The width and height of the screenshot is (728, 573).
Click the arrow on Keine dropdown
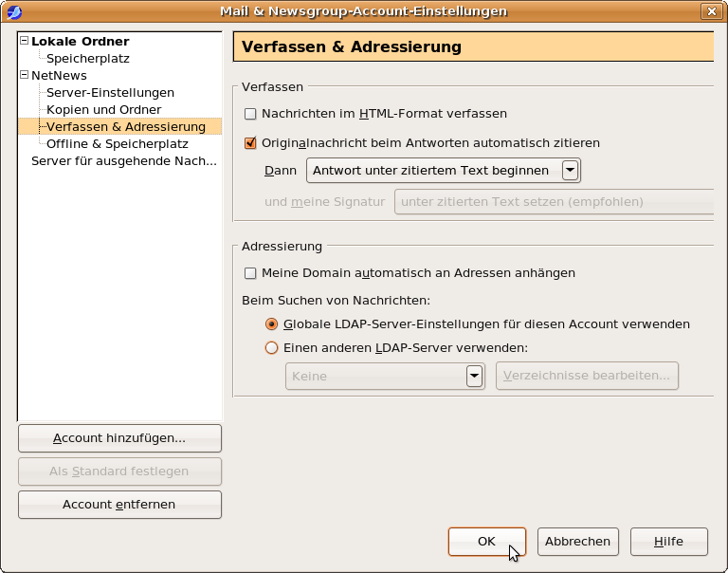tap(474, 376)
